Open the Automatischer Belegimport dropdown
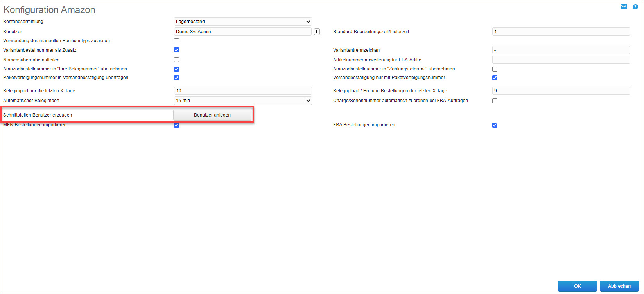The height and width of the screenshot is (294, 644). [243, 101]
